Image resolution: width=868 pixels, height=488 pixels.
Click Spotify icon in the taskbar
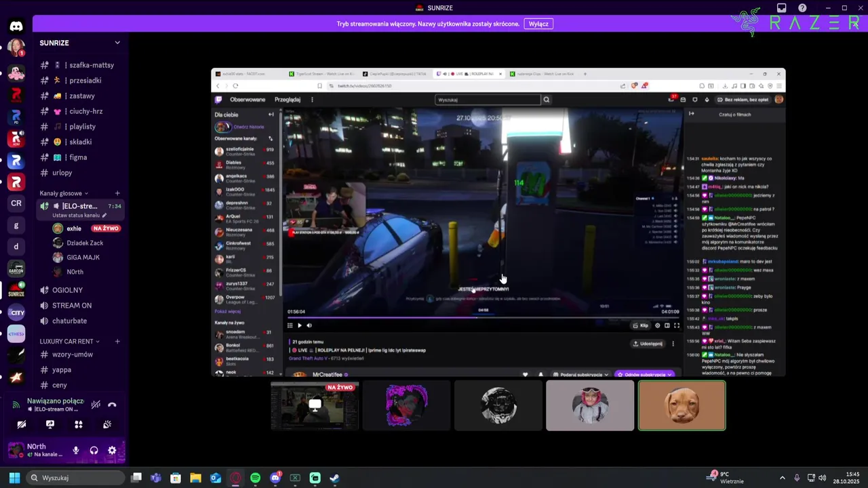coord(255,478)
